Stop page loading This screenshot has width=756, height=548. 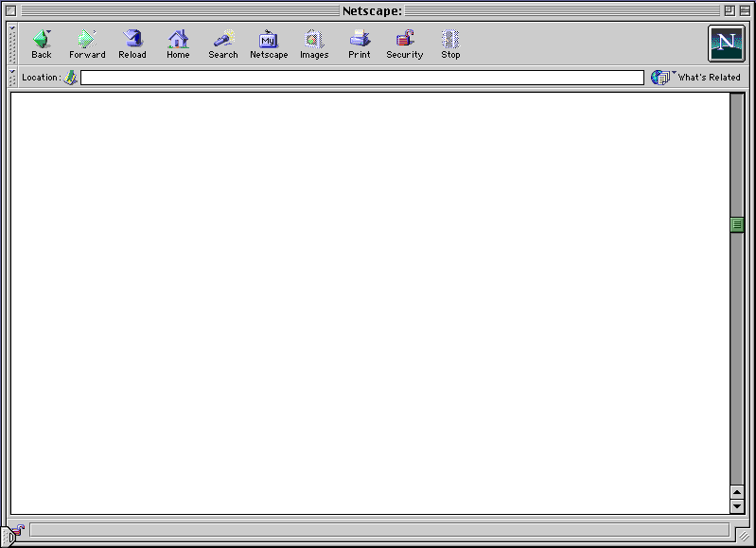coord(450,44)
